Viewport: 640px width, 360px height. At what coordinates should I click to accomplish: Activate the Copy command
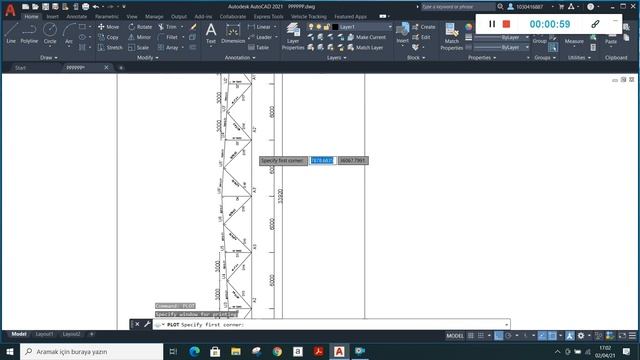109,37
